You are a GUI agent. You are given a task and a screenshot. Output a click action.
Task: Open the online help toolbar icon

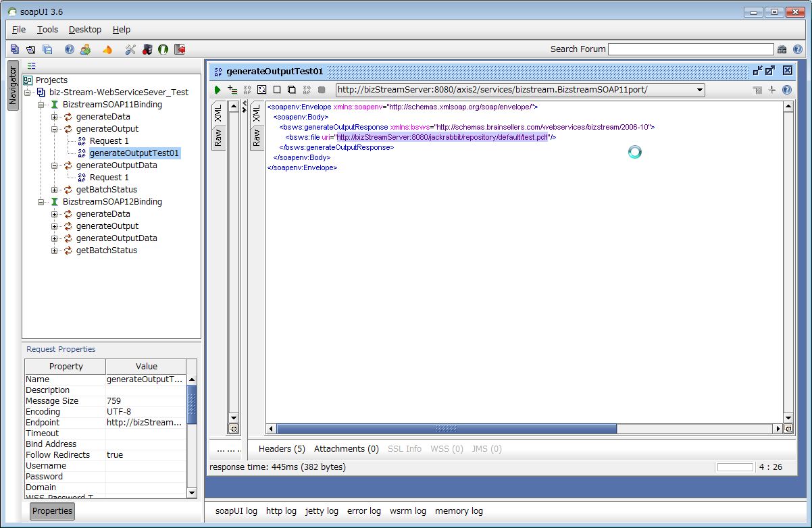click(69, 49)
